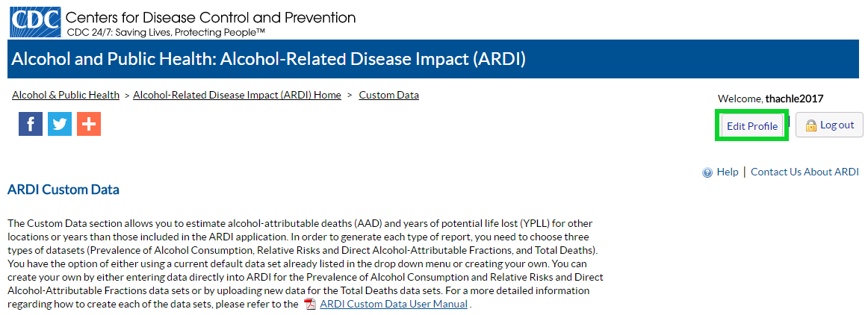
Task: Click the ARDI Custom Data heading
Action: (63, 190)
